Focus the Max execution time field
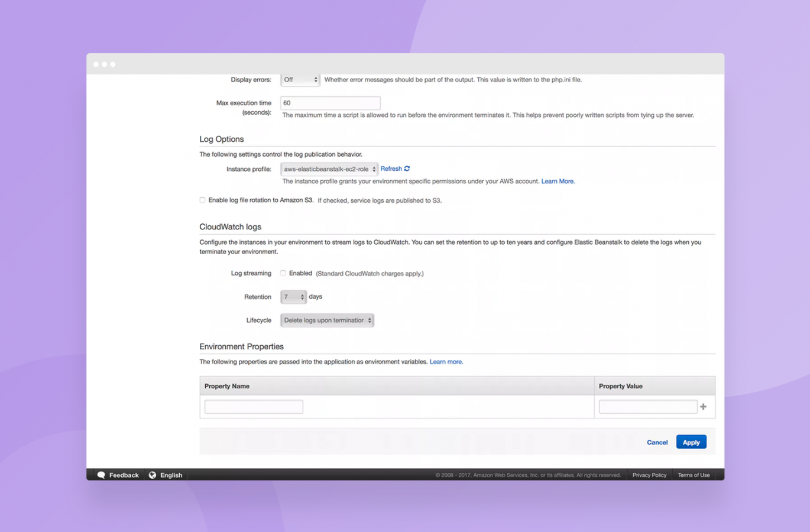This screenshot has height=532, width=810. tap(331, 103)
